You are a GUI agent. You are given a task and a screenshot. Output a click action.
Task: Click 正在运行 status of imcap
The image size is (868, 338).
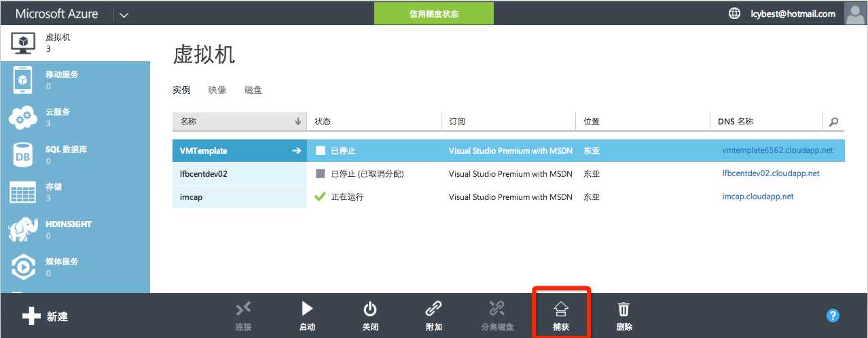pos(347,197)
